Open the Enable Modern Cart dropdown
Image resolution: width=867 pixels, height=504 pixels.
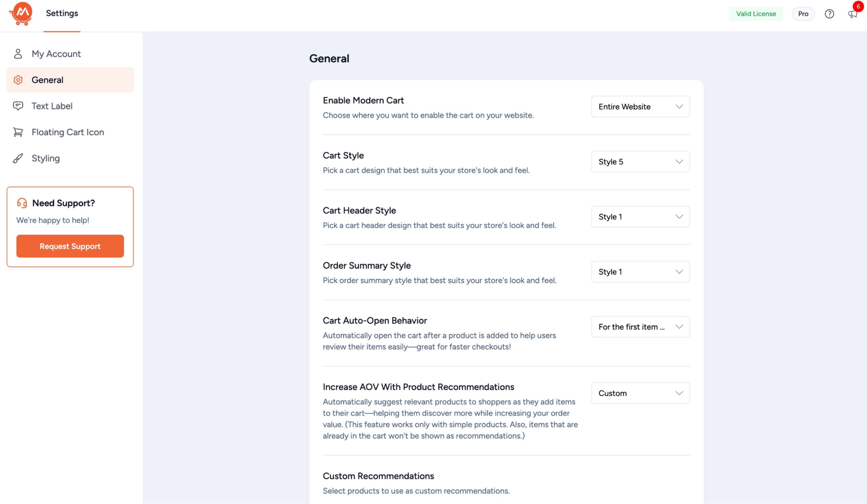pos(640,107)
